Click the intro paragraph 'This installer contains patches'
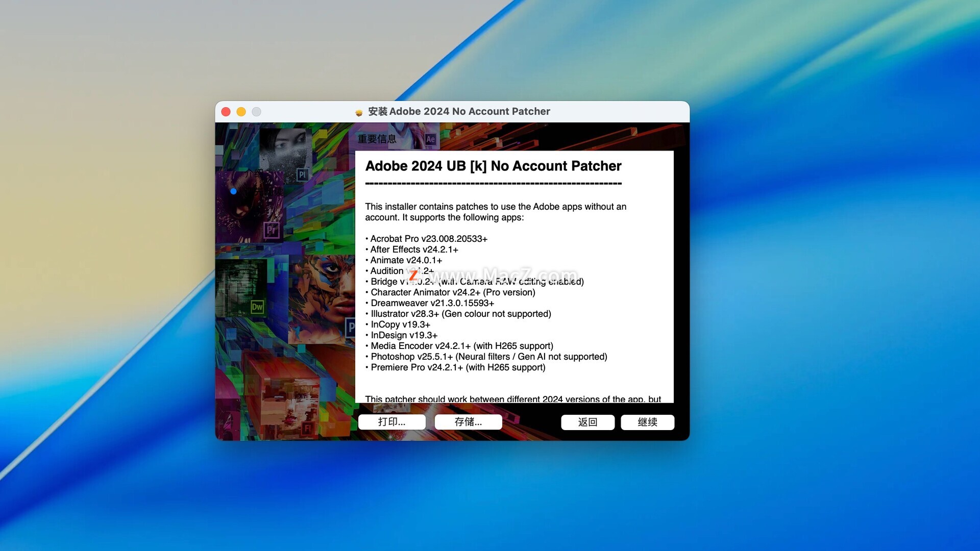980x551 pixels. tap(496, 212)
